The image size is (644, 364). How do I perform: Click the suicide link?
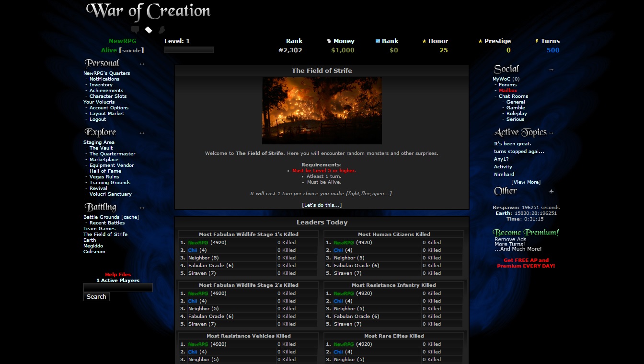click(131, 50)
